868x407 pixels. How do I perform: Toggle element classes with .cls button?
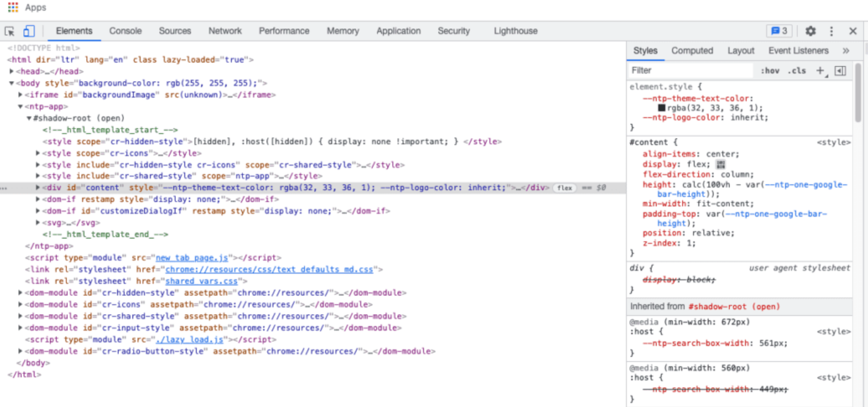796,70
